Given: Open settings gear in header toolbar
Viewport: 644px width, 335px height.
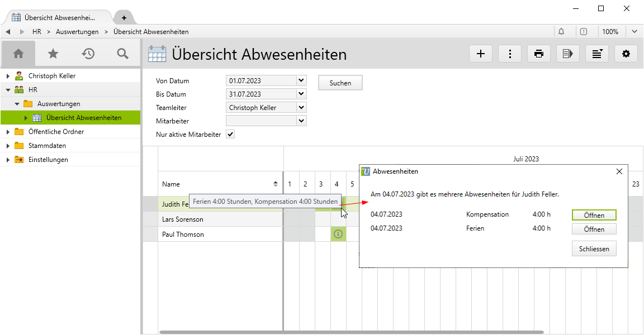Looking at the screenshot, I should coord(626,54).
